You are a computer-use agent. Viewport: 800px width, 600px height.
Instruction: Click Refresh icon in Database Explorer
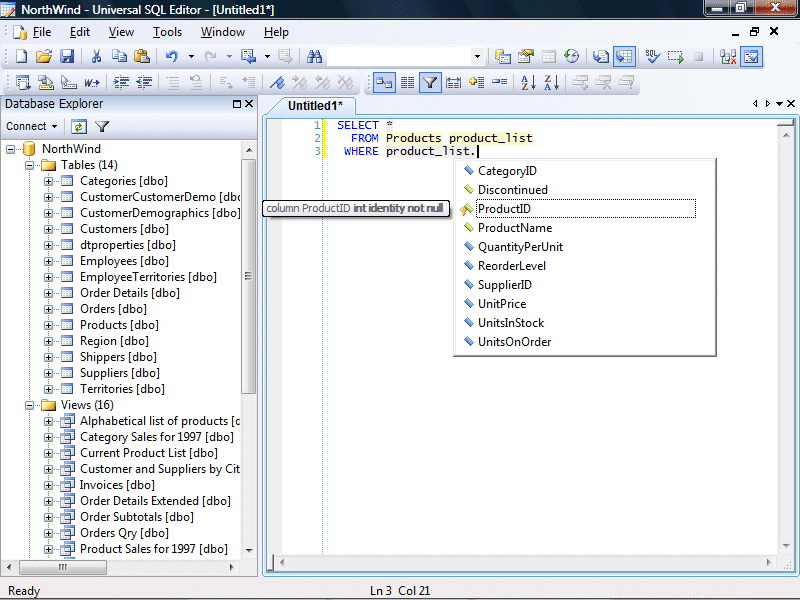click(79, 127)
